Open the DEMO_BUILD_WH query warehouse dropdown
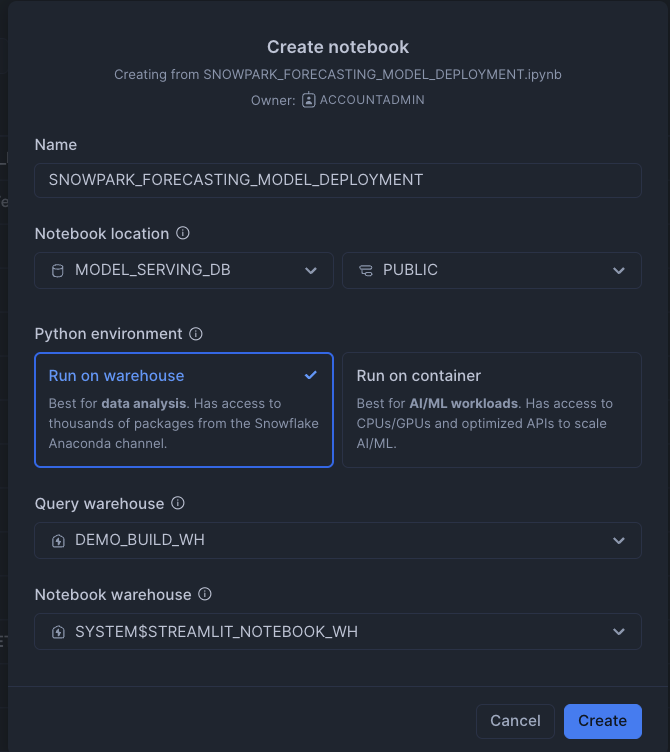 [338, 540]
